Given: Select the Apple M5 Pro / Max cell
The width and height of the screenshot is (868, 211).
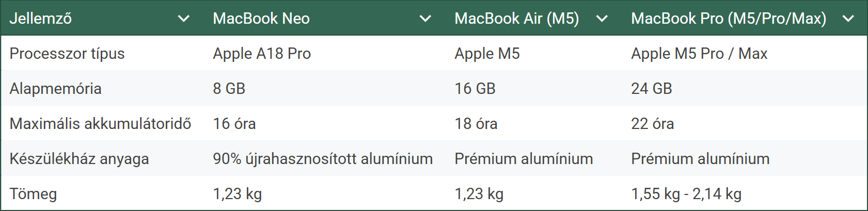Looking at the screenshot, I should tap(699, 54).
